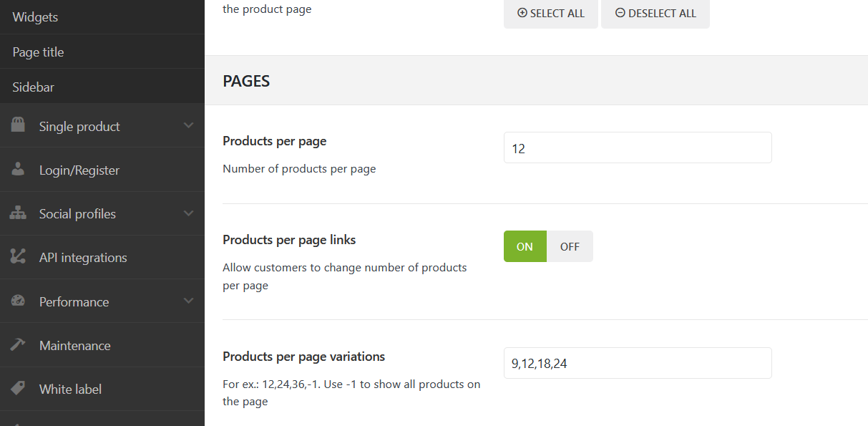Open the Sidebar settings item

34,87
